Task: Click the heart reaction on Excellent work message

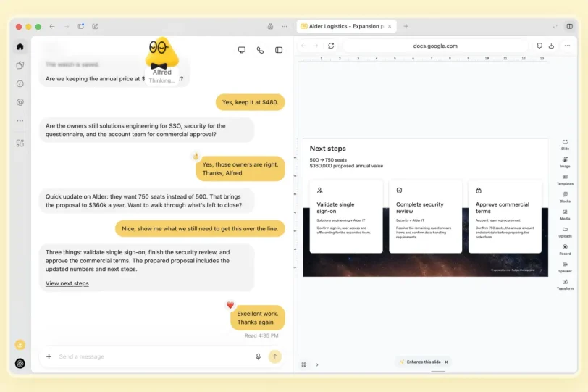Action: 230,305
